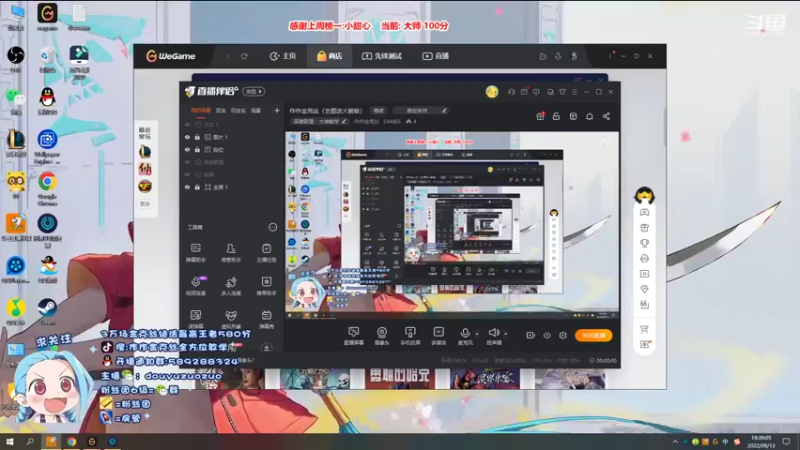Open the skin T-shirt icon

tap(562, 92)
